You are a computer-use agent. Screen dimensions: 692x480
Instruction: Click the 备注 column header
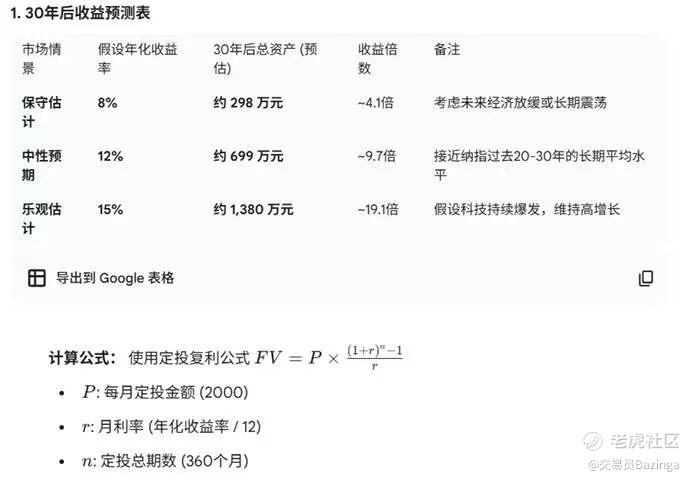(447, 49)
